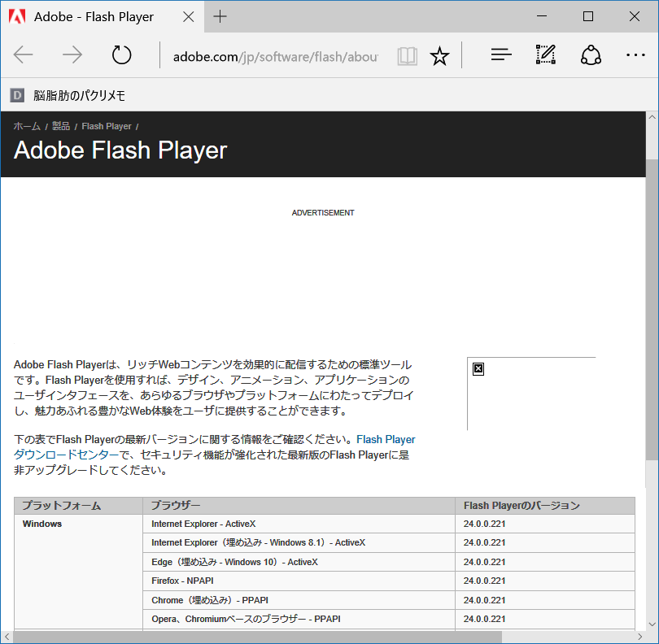
Task: Go to 製品 breadcrumb link
Action: point(61,126)
